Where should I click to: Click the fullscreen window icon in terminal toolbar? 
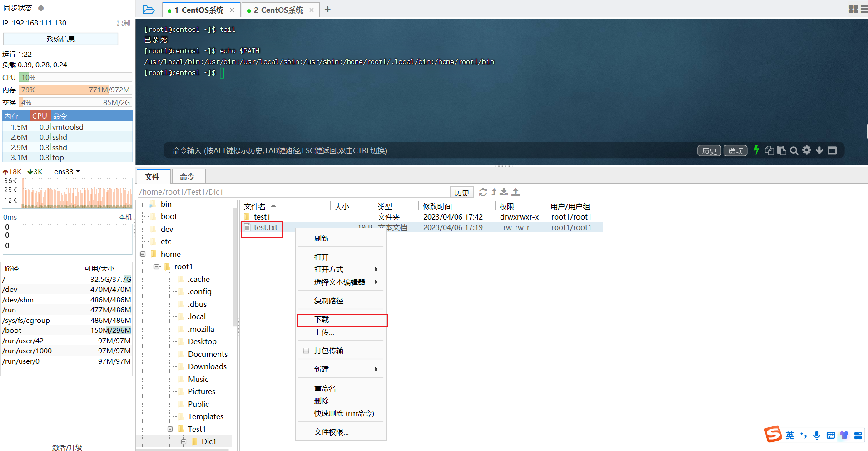coord(832,150)
